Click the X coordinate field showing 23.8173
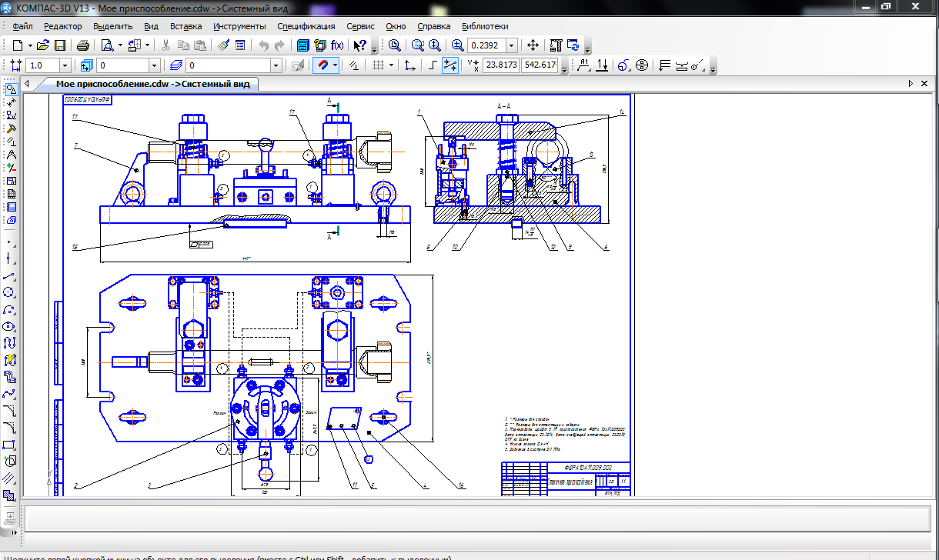This screenshot has height=560, width=939. pos(501,65)
